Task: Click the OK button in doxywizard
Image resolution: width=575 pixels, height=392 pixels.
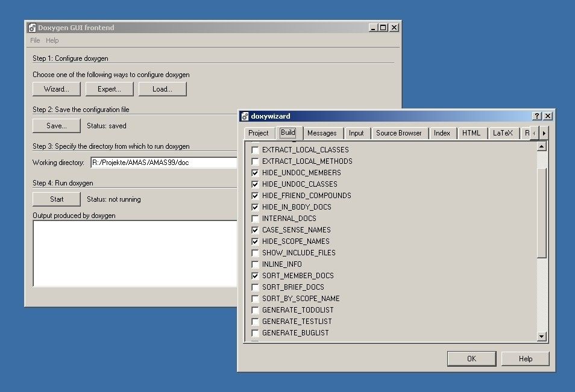Action: coord(471,359)
